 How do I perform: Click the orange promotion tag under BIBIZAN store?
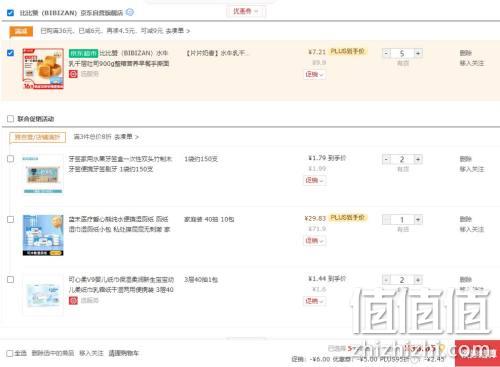point(21,31)
